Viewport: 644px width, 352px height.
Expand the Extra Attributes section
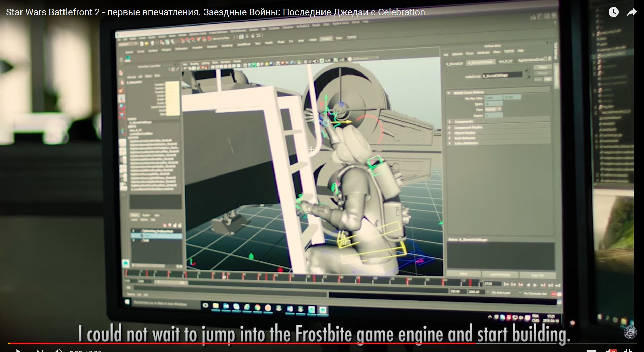coord(499,143)
